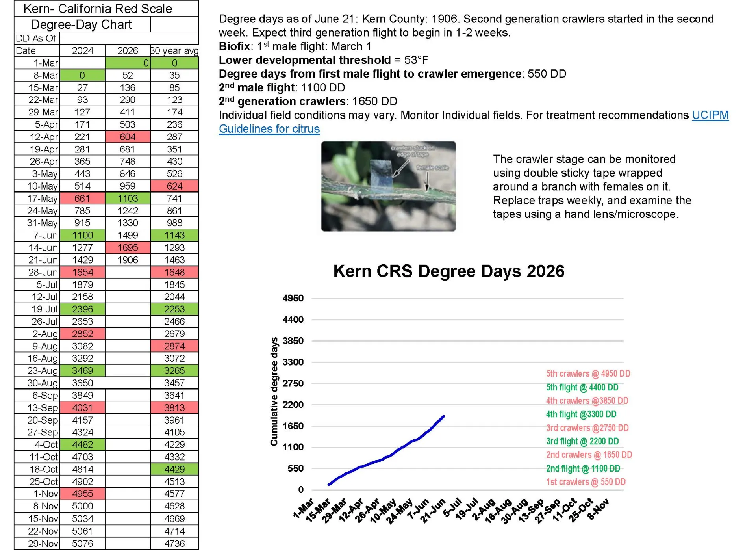This screenshot has width=756, height=550.
Task: Click the red 4031 cell for 13-Sep
Action: 82,408
